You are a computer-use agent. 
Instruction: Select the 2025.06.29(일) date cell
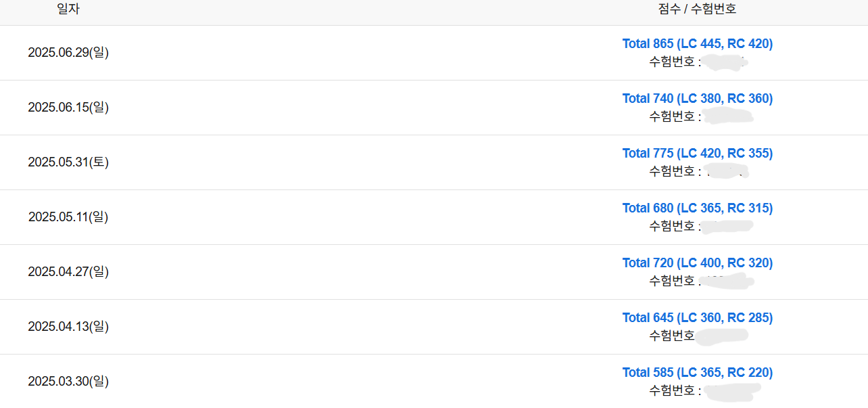(68, 53)
